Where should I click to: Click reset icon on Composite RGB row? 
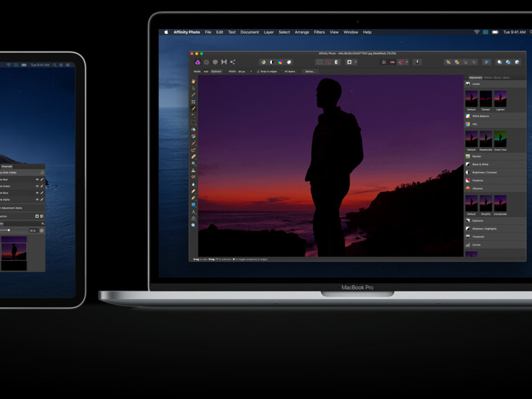click(42, 173)
